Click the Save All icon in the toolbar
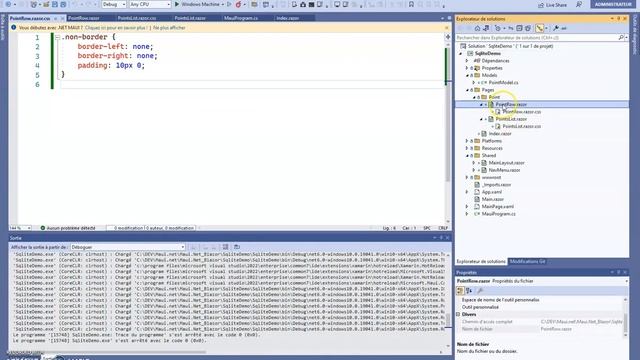 [63, 4]
